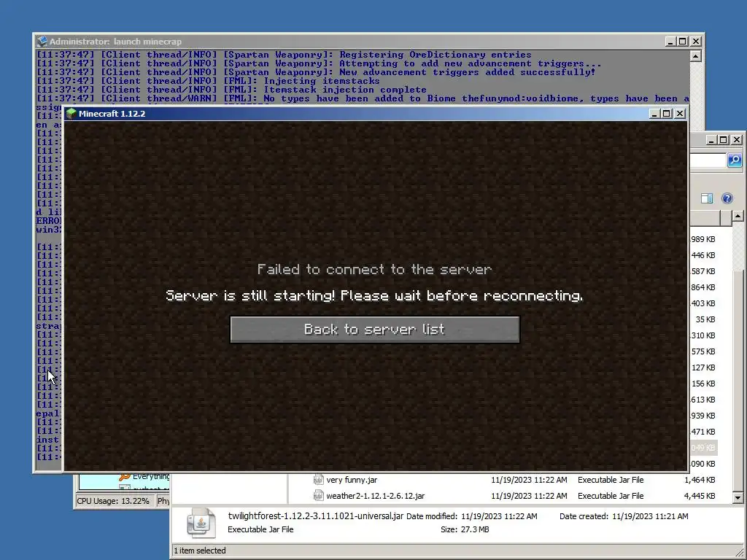
Task: Click the 864 KB size entry
Action: click(x=703, y=287)
